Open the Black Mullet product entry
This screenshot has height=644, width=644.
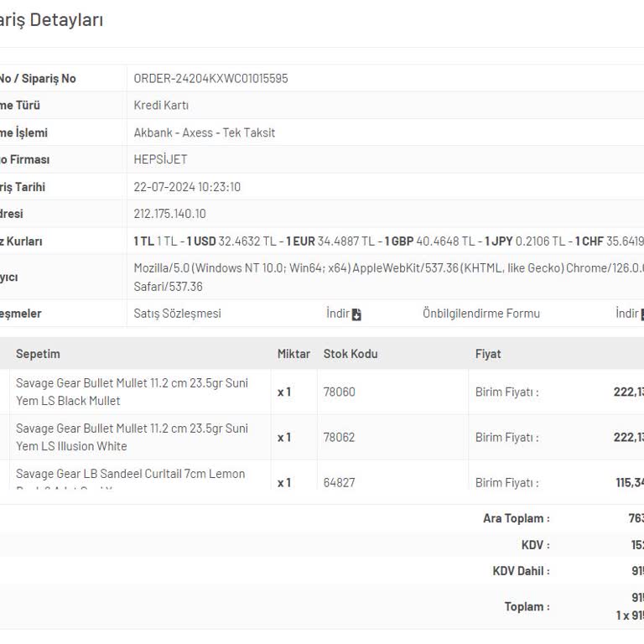tap(132, 392)
